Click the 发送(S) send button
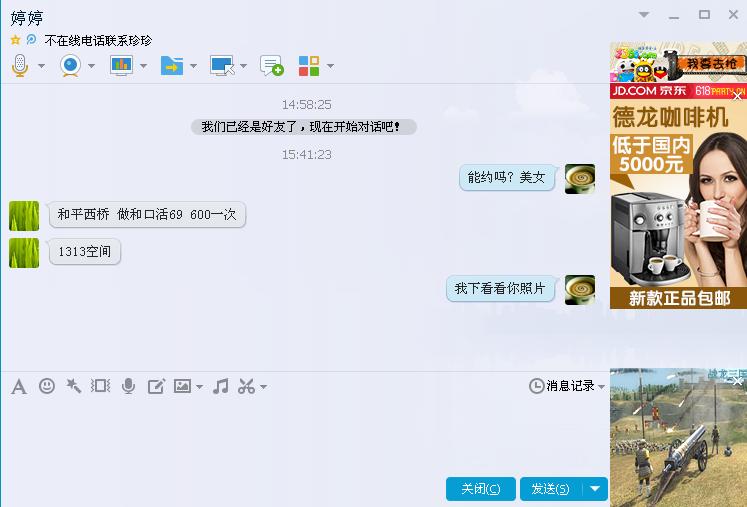This screenshot has height=507, width=747. 551,489
